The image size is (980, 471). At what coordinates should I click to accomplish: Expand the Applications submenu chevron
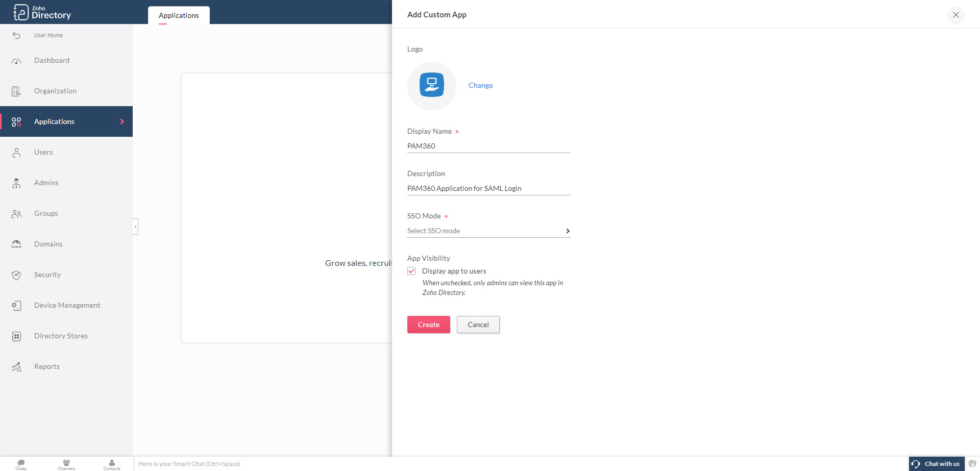point(122,121)
